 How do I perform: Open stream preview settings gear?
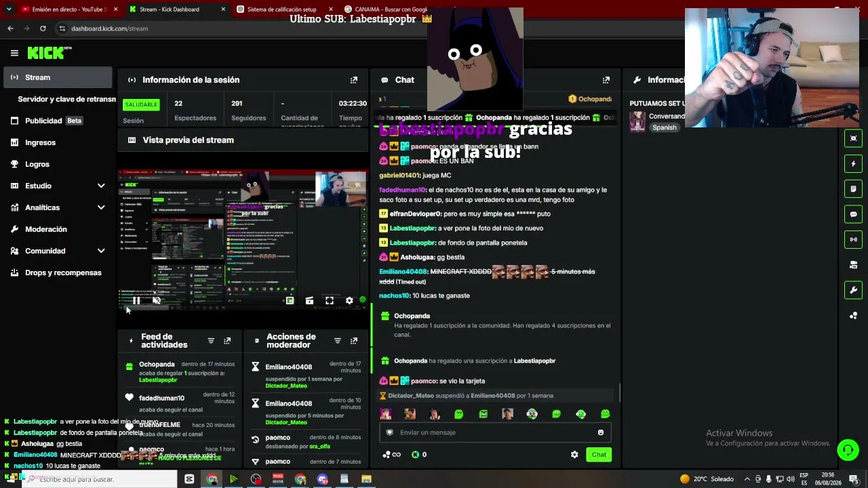[x=349, y=300]
